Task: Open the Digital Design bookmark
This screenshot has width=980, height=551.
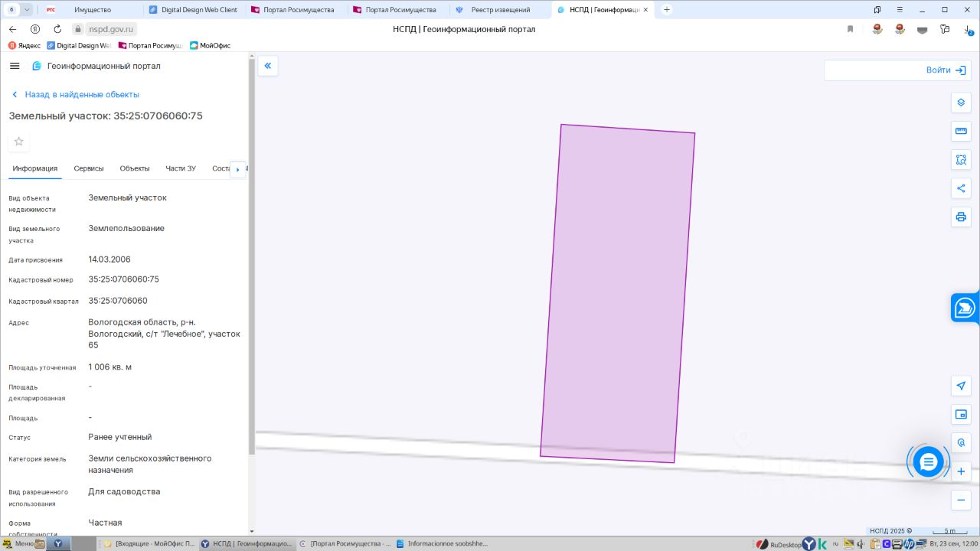Action: tap(79, 45)
